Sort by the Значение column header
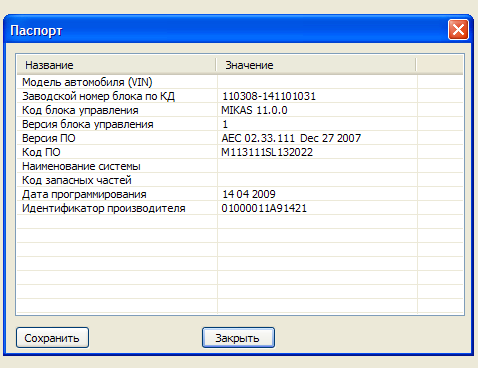Viewport: 478px width, 368px height. tap(316, 65)
